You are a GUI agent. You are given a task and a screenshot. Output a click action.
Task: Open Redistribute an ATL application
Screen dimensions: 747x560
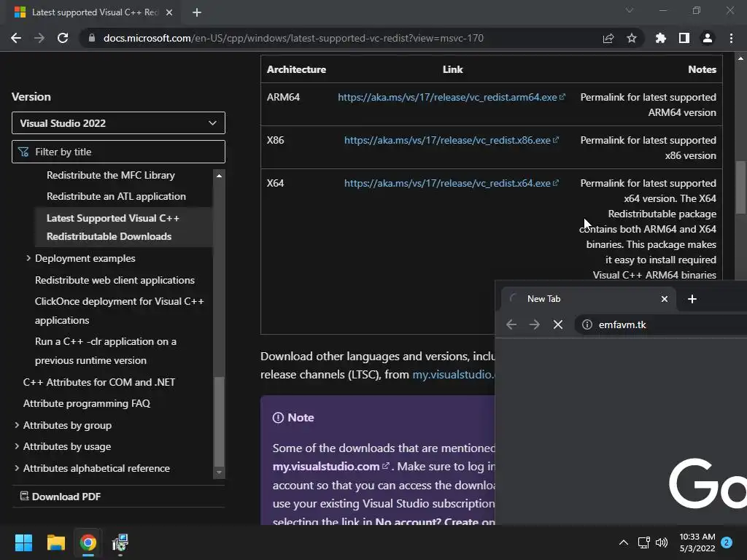click(x=116, y=196)
